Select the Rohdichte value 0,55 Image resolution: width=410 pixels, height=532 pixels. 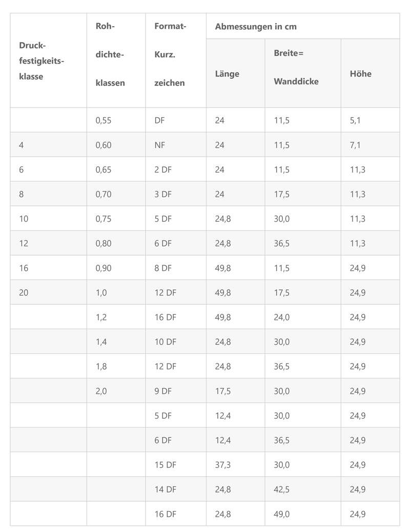[x=104, y=120]
